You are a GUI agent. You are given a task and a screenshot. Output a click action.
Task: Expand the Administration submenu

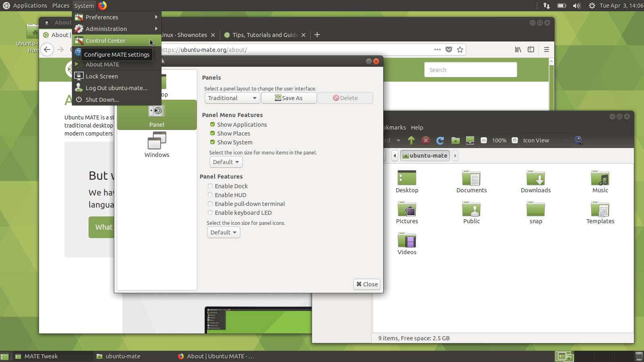point(117,29)
